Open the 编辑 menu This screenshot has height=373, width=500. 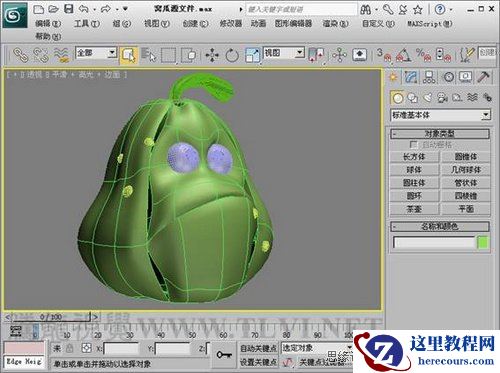coord(48,24)
